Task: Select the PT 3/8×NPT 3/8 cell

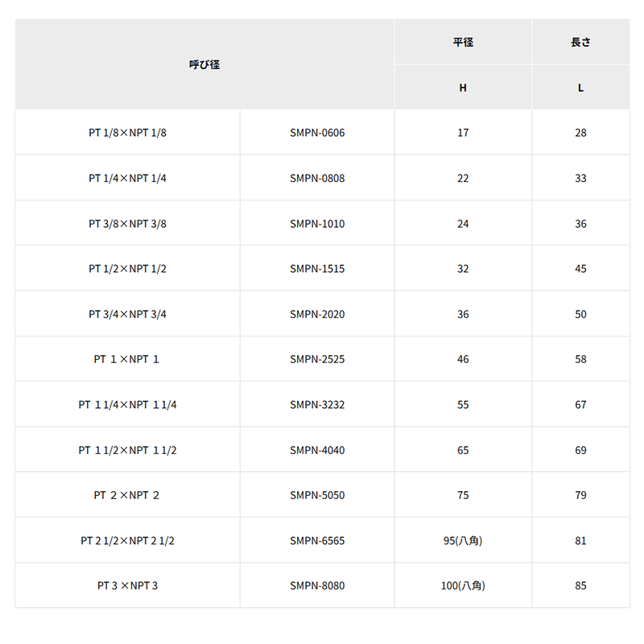Action: [127, 224]
